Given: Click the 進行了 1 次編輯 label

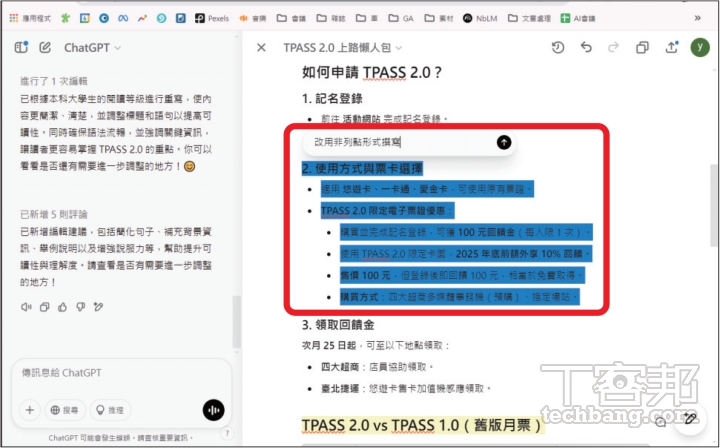Looking at the screenshot, I should 53,81.
